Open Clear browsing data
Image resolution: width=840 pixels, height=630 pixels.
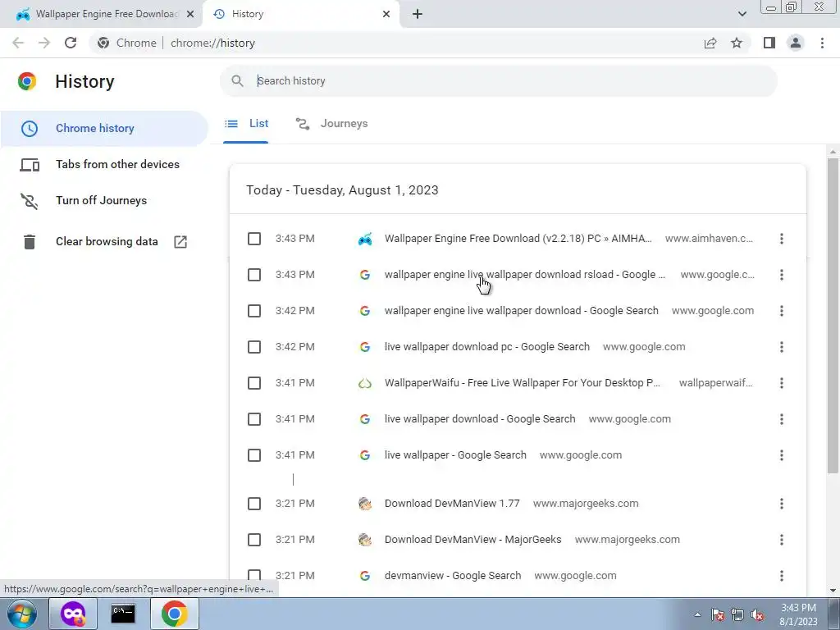104,242
